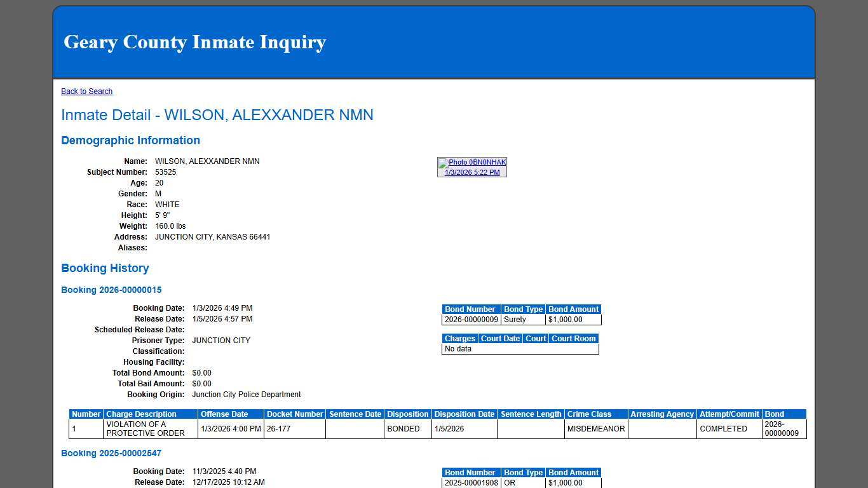The width and height of the screenshot is (868, 488).
Task: Open Booking 2025-00002547 details
Action: point(111,453)
